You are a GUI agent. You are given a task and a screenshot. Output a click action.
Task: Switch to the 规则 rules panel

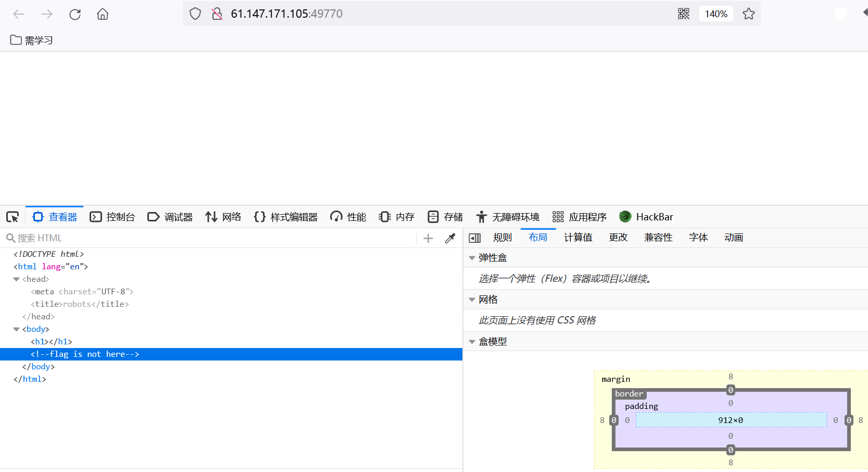point(502,238)
